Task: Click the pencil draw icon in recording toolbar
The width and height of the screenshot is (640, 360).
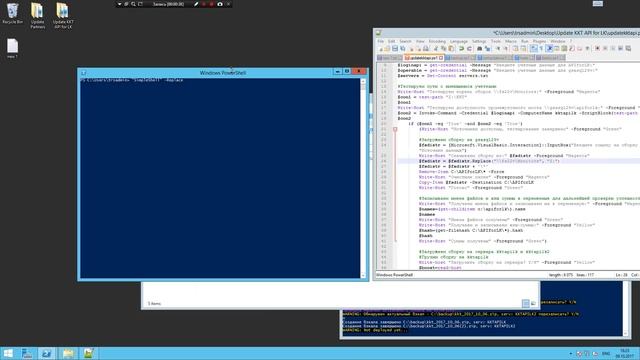Action: pyautogui.click(x=196, y=4)
